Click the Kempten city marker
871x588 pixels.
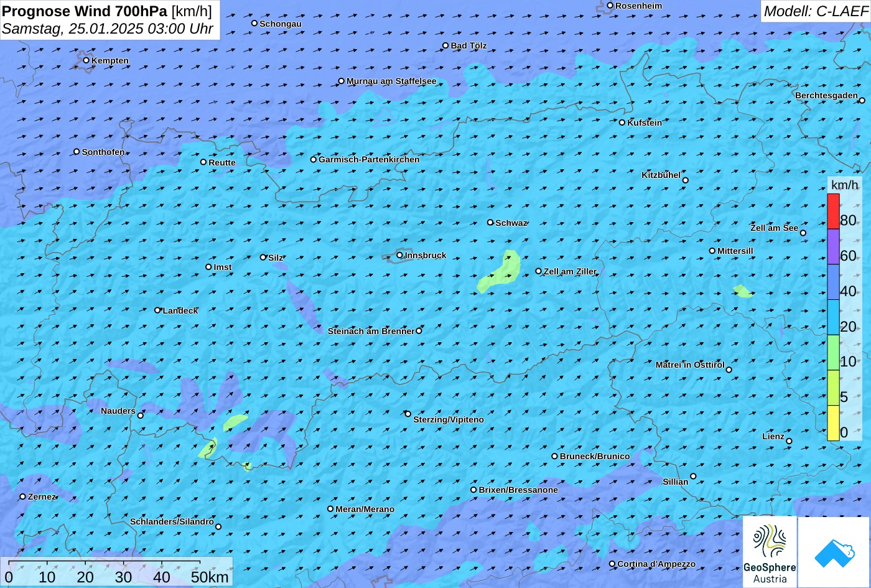pos(86,60)
